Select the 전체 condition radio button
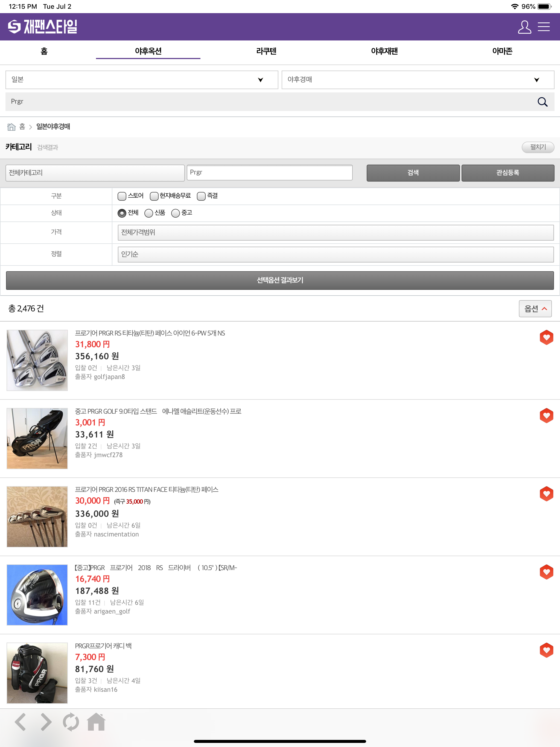This screenshot has width=560, height=747. [x=122, y=213]
